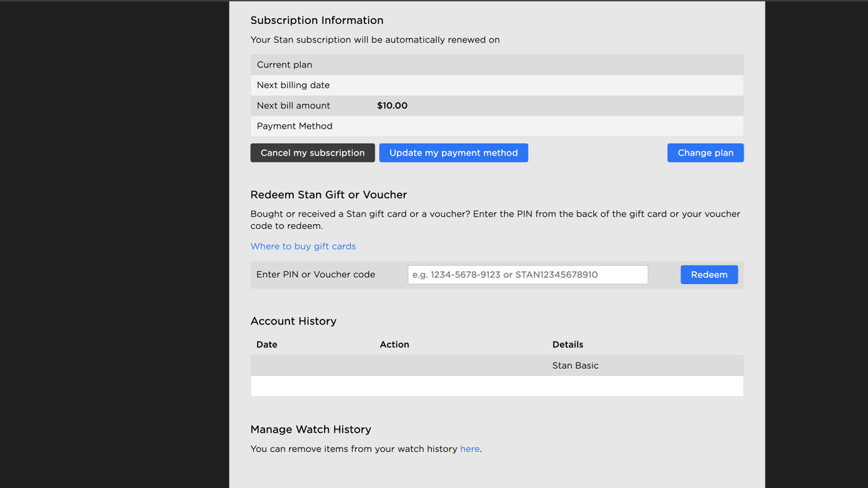Click the Details column header

pyautogui.click(x=568, y=344)
